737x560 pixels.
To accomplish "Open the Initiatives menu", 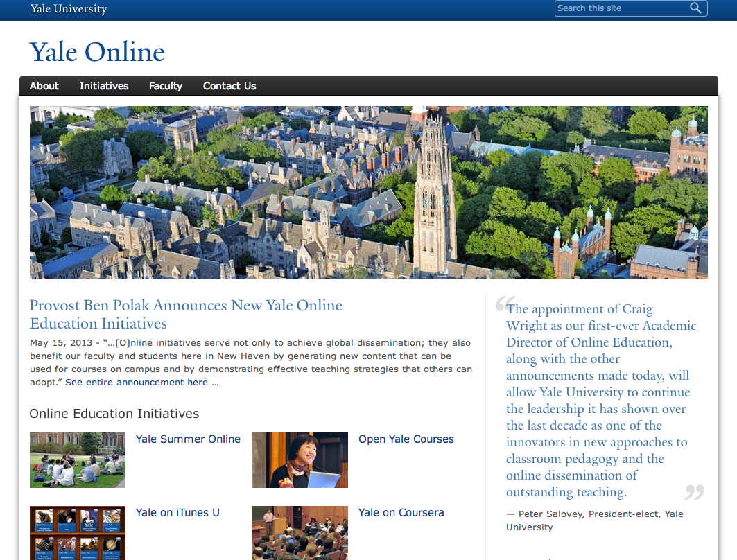I will point(104,86).
